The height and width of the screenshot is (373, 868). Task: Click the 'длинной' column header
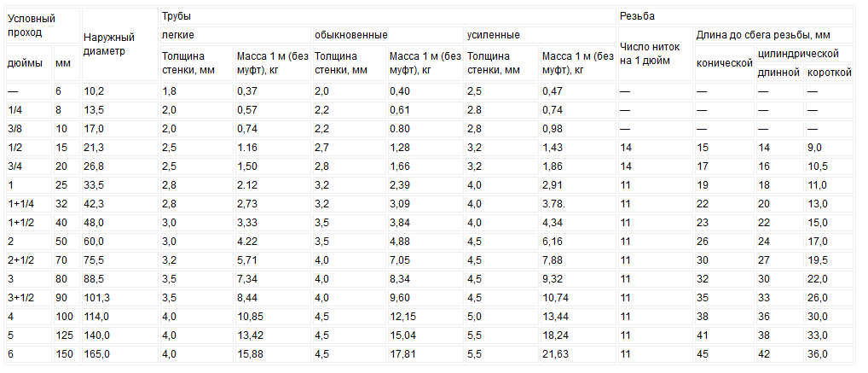point(779,73)
